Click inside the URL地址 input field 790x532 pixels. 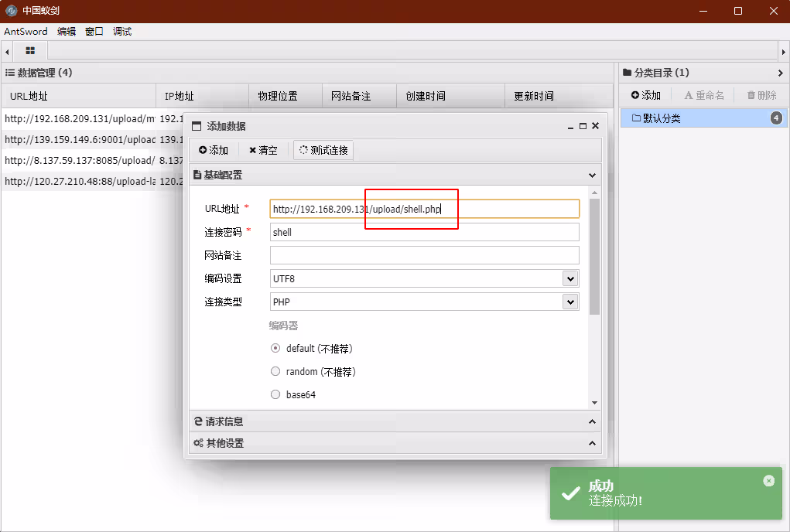click(424, 209)
